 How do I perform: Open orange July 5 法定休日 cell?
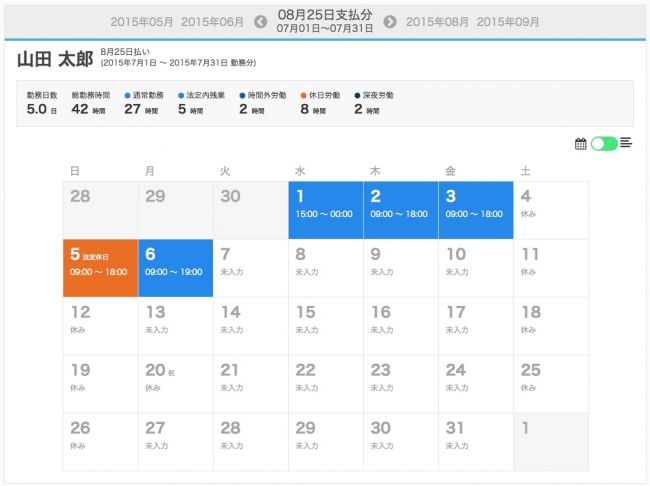(x=100, y=268)
